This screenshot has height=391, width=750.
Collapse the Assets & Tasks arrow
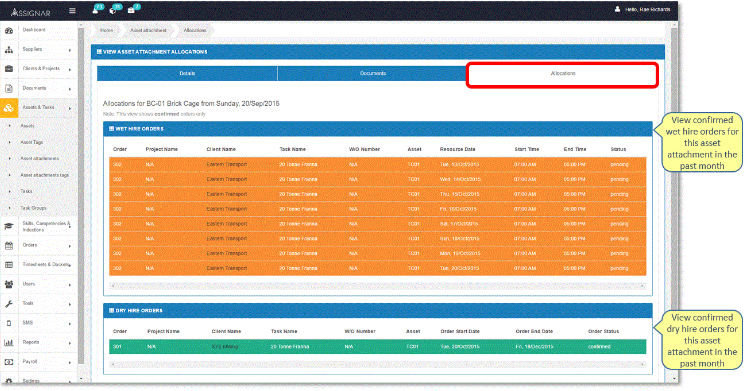point(70,109)
